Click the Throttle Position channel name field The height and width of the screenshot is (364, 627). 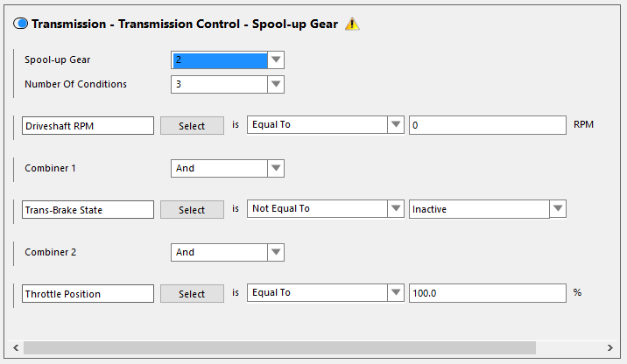point(88,294)
